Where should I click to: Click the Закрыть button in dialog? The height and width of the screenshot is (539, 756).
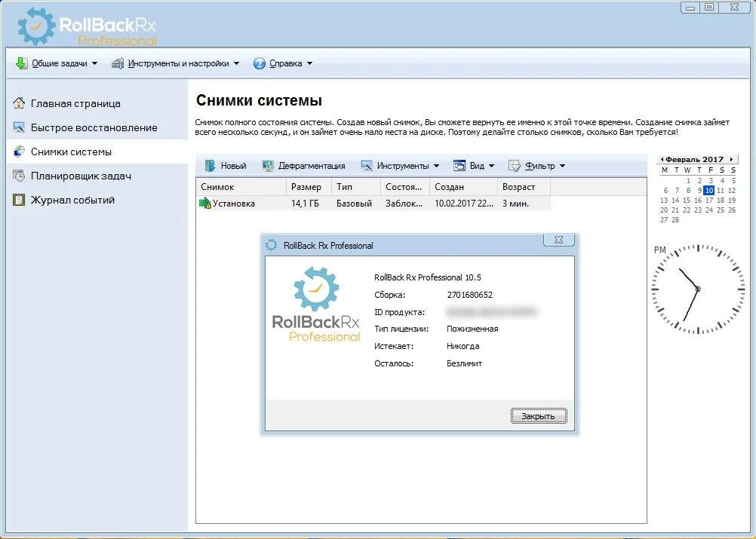539,415
